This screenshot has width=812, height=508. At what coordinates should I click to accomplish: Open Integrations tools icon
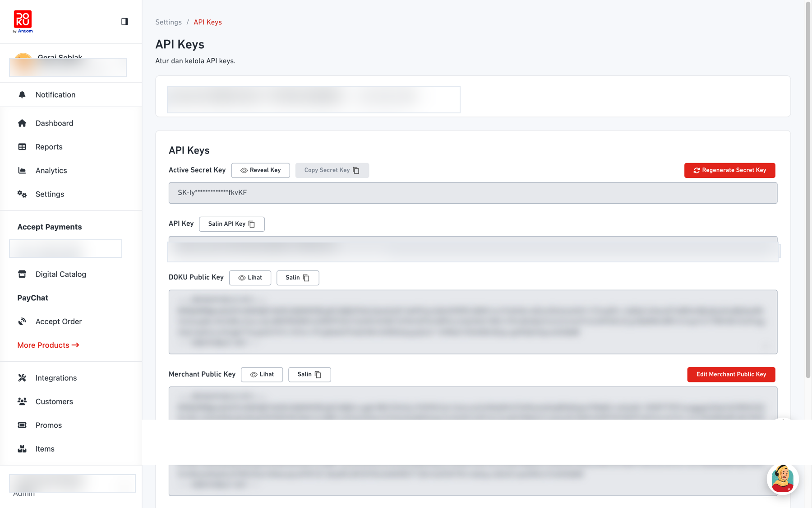pyautogui.click(x=22, y=378)
